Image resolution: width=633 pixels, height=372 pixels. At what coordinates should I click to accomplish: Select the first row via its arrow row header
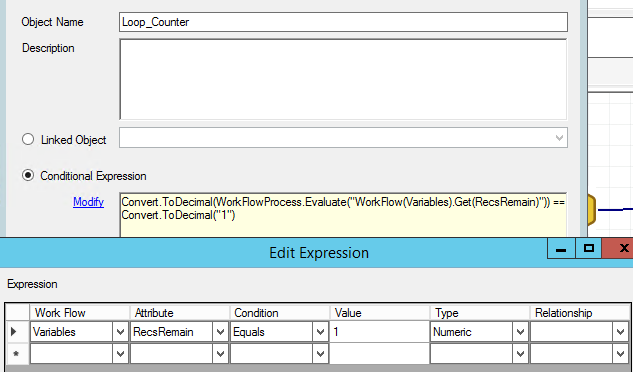click(x=17, y=332)
